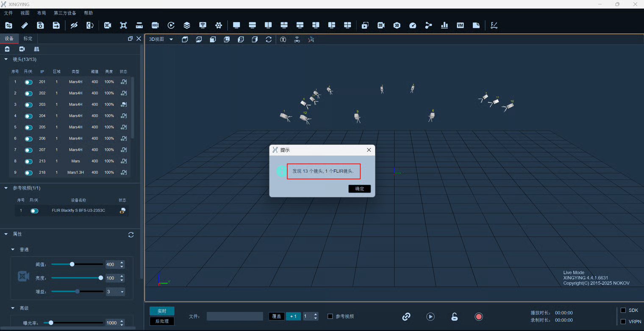Click the open-folder icon in the main toolbar
Screen dimensions: 644x331
click(8, 25)
